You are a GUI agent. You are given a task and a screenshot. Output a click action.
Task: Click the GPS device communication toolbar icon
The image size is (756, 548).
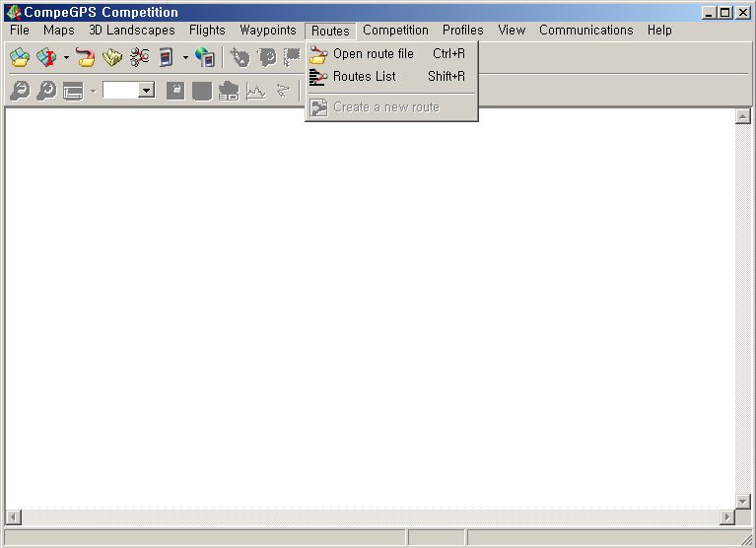(x=166, y=57)
